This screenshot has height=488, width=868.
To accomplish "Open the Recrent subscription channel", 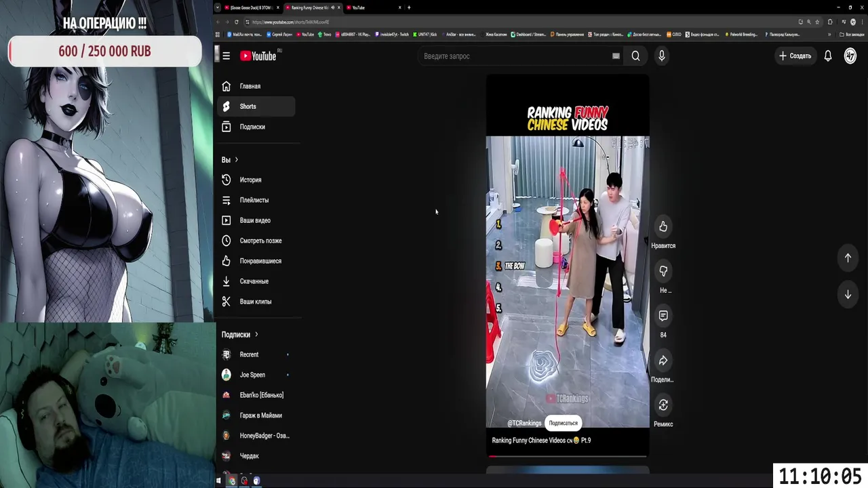I will click(256, 354).
